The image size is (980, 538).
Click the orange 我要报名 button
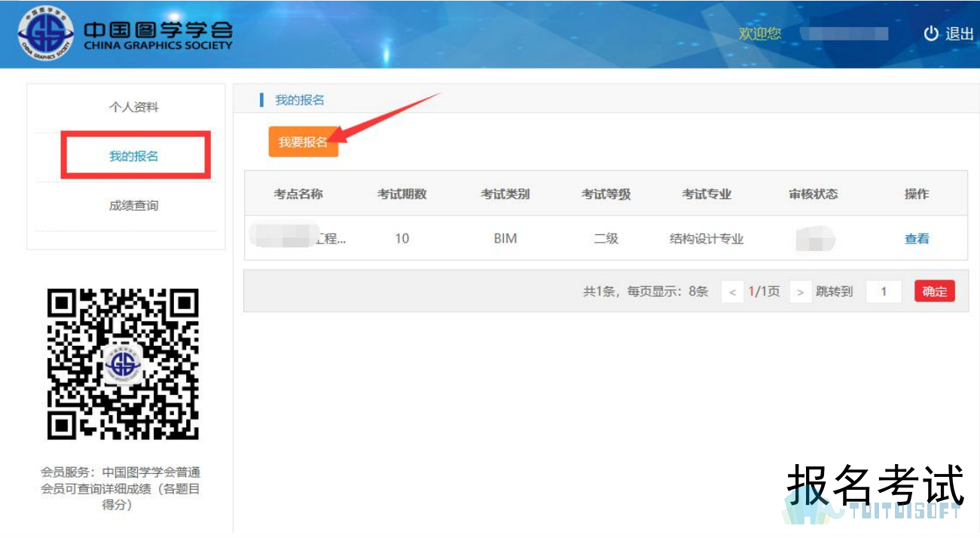(x=303, y=142)
